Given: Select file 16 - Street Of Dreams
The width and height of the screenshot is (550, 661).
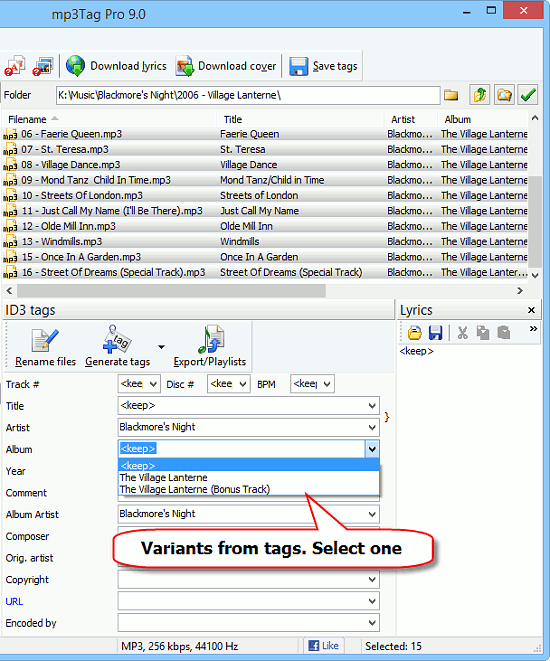Looking at the screenshot, I should [265, 272].
